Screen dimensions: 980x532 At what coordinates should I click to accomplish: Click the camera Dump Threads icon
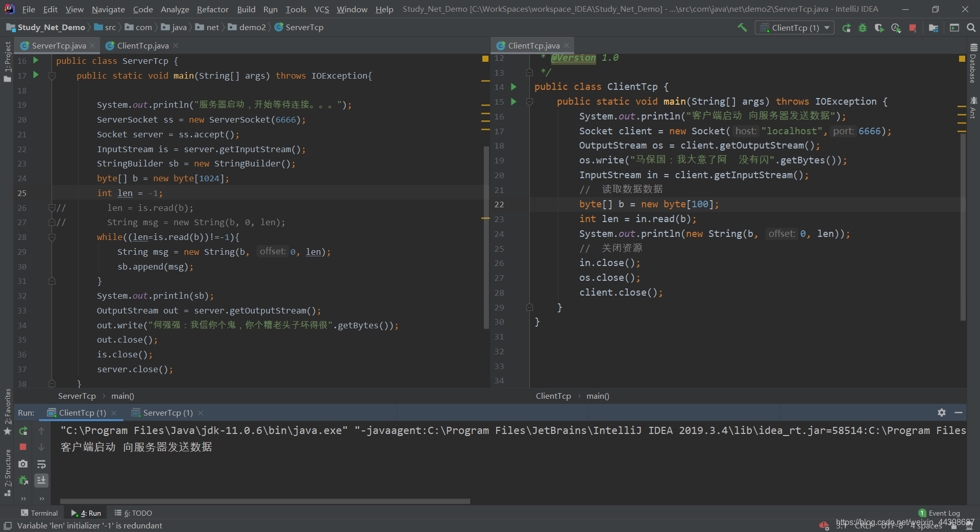[x=23, y=464]
